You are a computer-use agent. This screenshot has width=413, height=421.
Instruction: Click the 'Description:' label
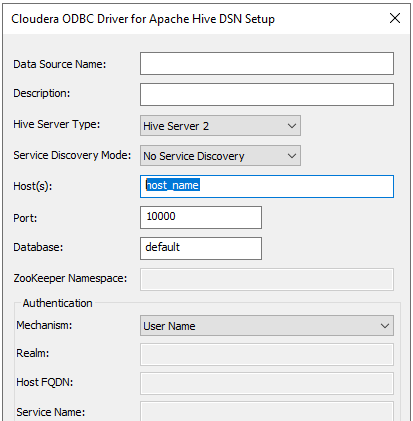pos(42,93)
